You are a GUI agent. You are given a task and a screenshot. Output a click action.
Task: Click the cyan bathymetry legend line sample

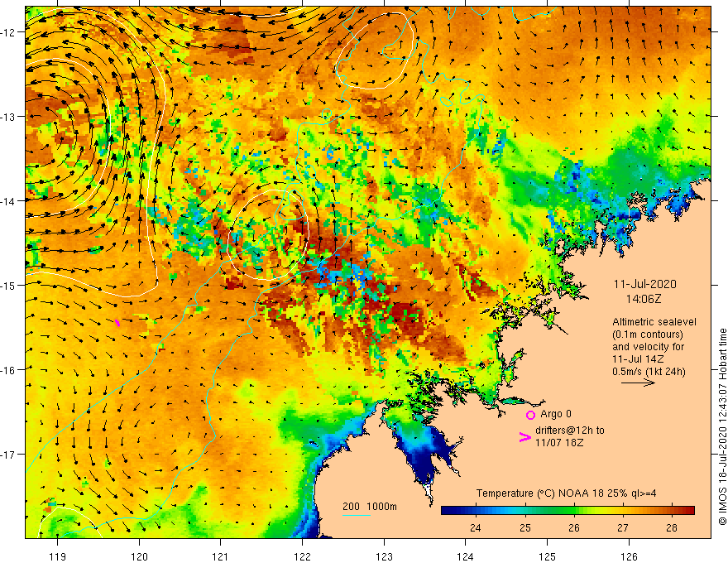tap(356, 515)
